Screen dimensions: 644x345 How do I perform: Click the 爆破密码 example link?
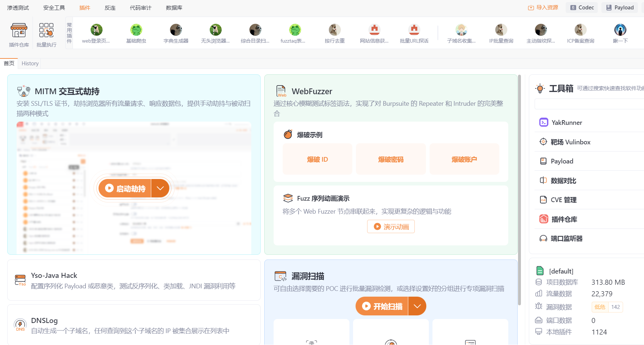pos(391,159)
